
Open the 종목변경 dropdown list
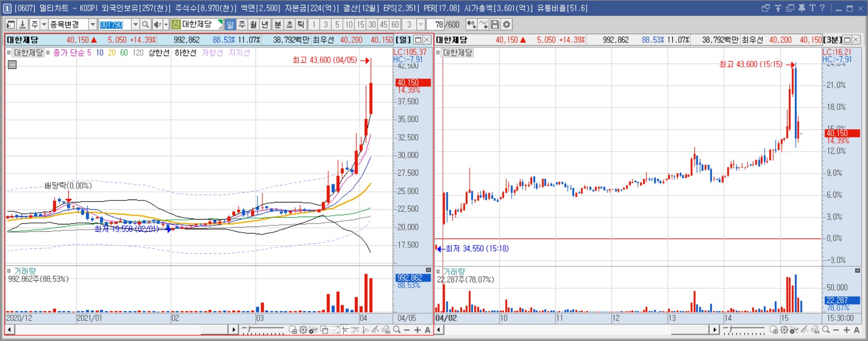point(93,24)
